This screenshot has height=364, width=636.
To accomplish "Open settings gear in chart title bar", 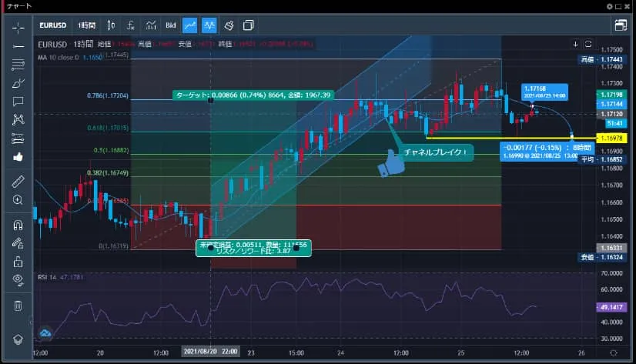I will (x=610, y=6).
